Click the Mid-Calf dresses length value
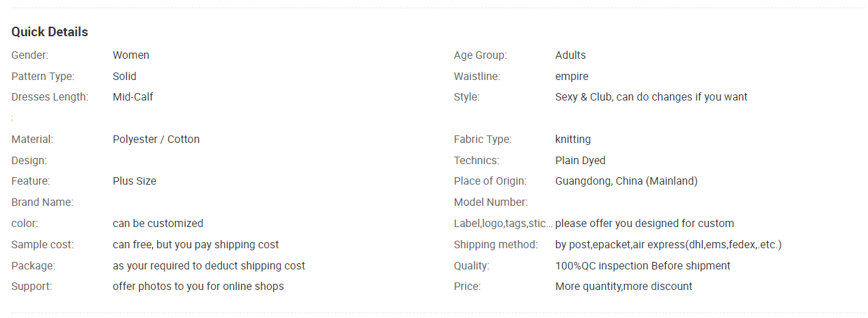 pos(133,97)
